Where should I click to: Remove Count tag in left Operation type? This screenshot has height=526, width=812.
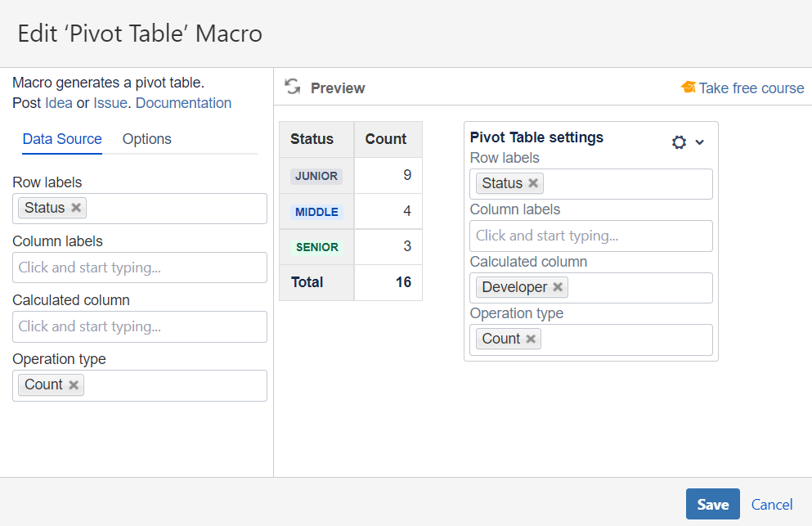pyautogui.click(x=74, y=384)
